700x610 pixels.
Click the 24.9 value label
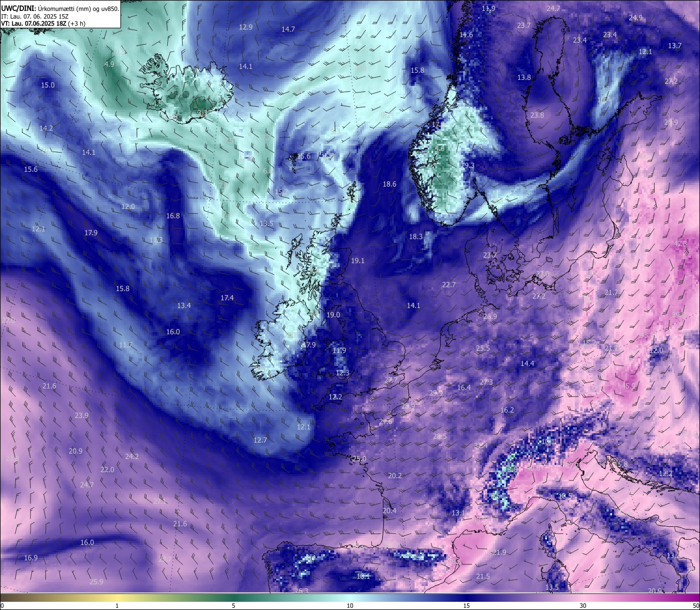point(635,18)
